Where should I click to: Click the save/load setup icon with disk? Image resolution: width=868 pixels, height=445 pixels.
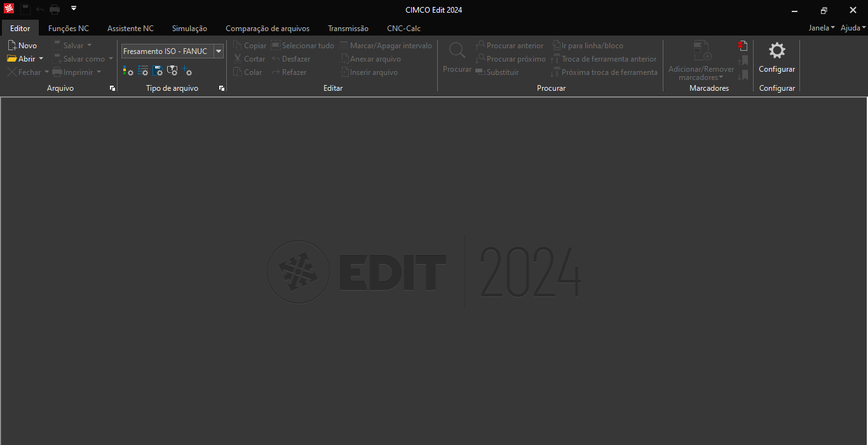[x=158, y=71]
